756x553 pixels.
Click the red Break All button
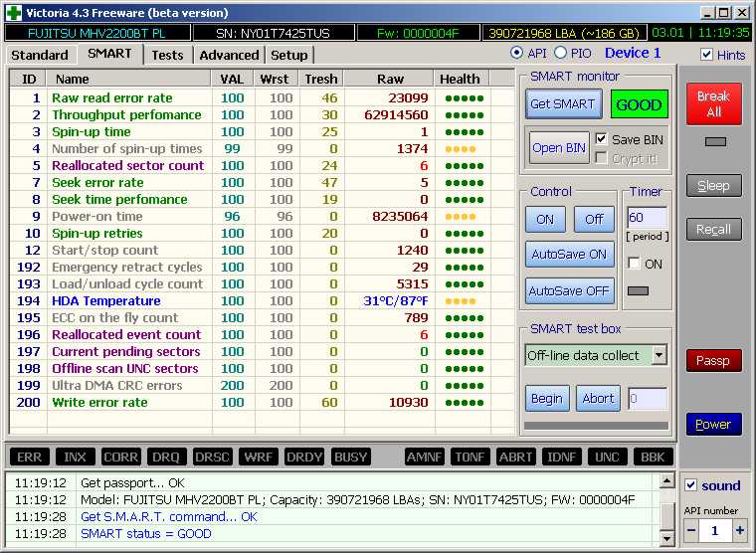[714, 103]
